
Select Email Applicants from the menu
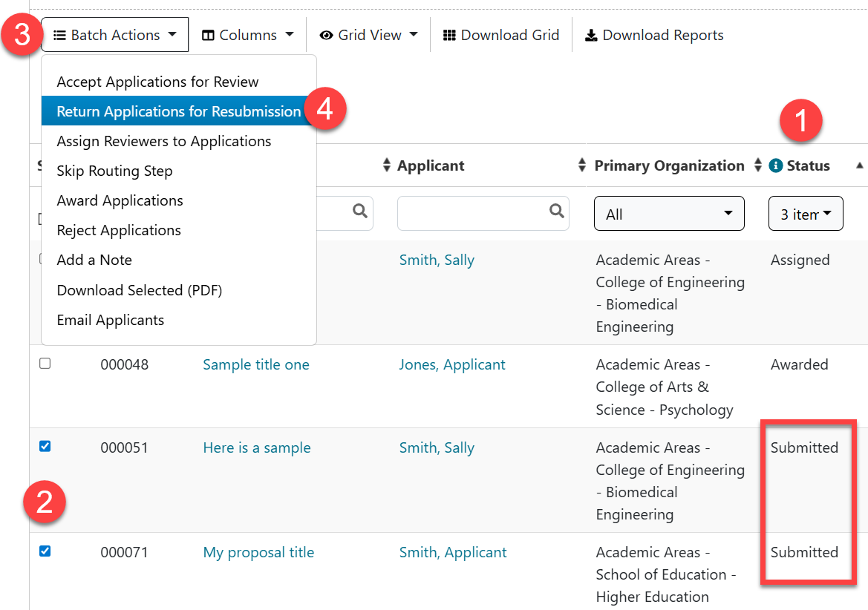pos(111,320)
